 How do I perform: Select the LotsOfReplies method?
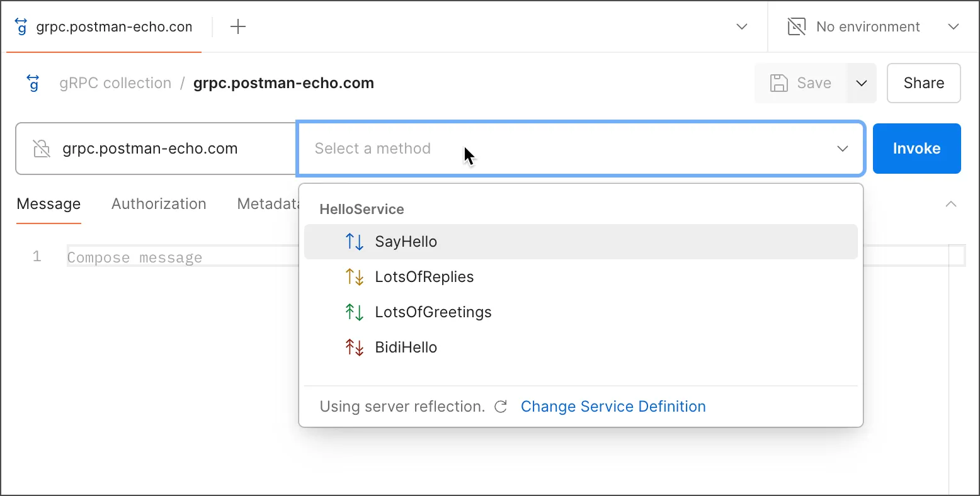pyautogui.click(x=581, y=277)
